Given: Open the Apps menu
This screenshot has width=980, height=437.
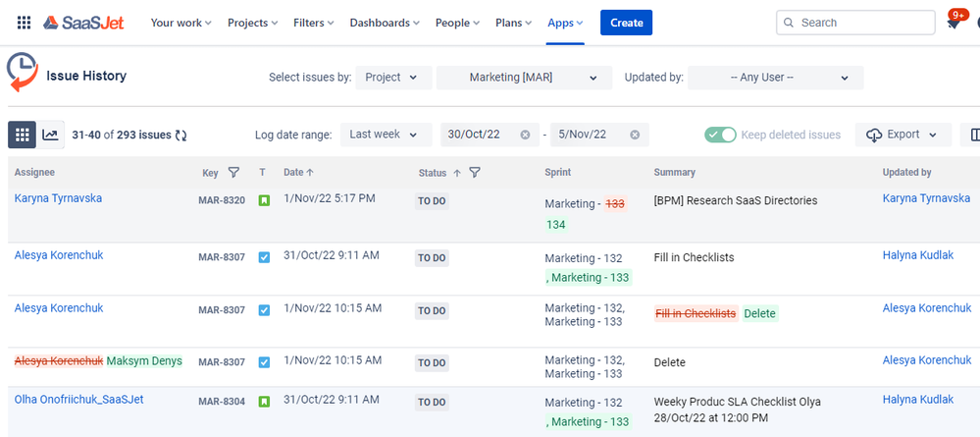Looking at the screenshot, I should 566,23.
